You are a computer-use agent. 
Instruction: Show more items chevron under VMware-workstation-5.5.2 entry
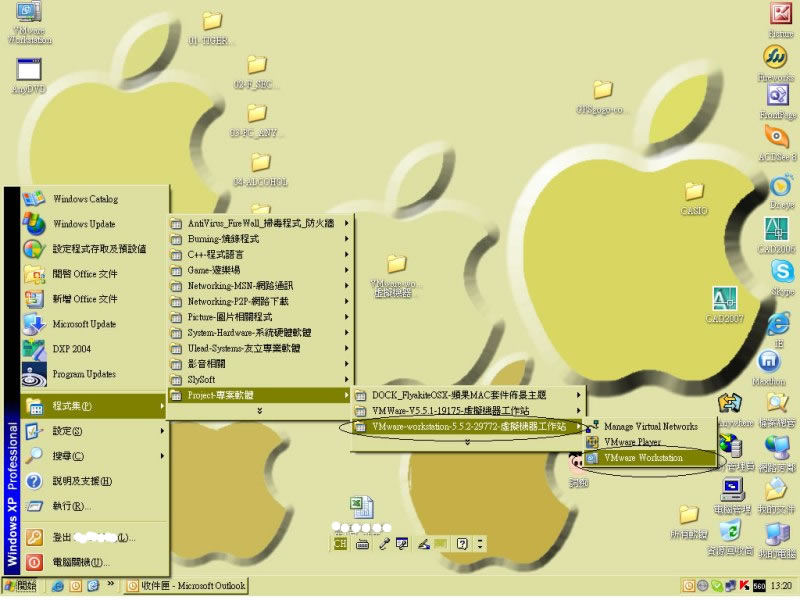point(467,442)
